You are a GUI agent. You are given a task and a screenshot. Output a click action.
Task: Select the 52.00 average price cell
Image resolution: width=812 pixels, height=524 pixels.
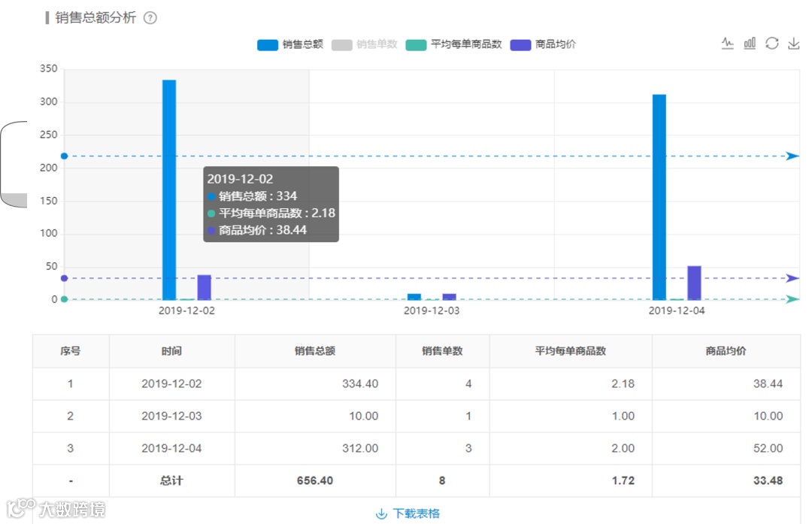726,448
